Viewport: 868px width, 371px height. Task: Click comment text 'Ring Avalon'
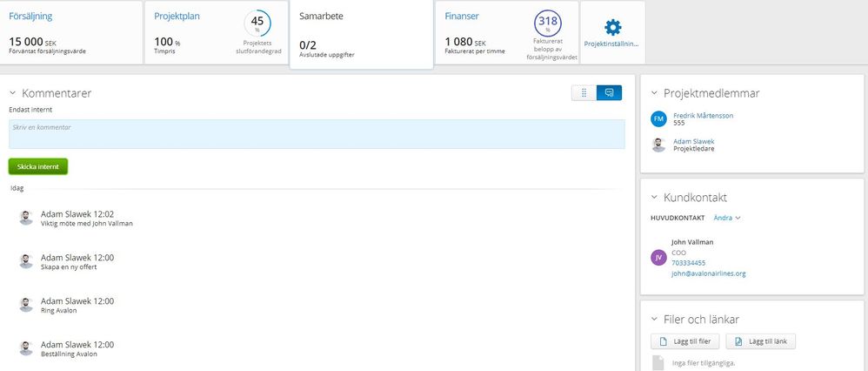(x=58, y=311)
